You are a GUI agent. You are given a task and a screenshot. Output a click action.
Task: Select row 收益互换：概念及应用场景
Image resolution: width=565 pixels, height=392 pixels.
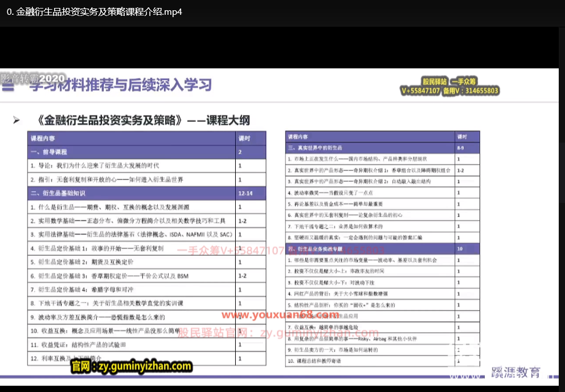tap(146, 330)
